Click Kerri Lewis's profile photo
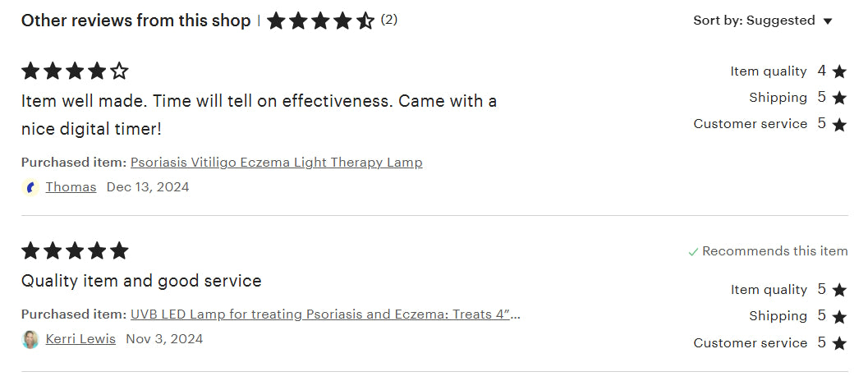The height and width of the screenshot is (381, 868). (x=30, y=339)
